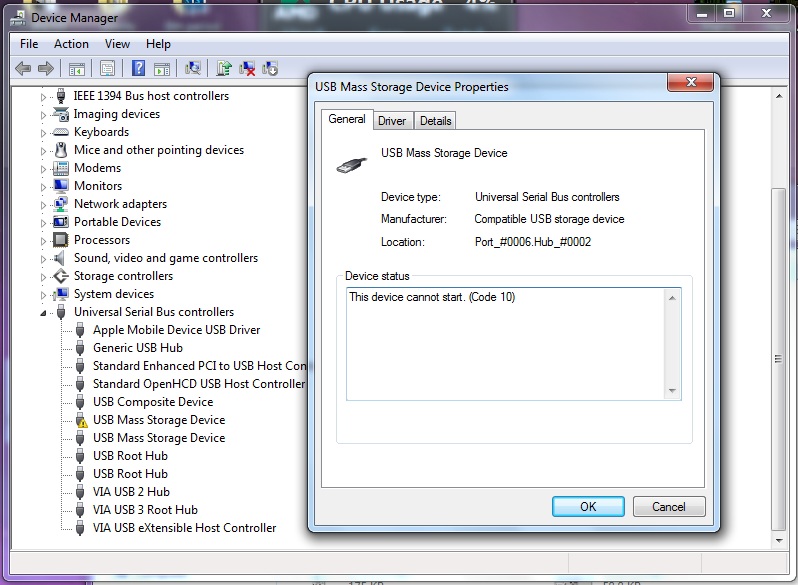
Task: Collapse Universal Serial Bus controllers node
Action: point(43,313)
